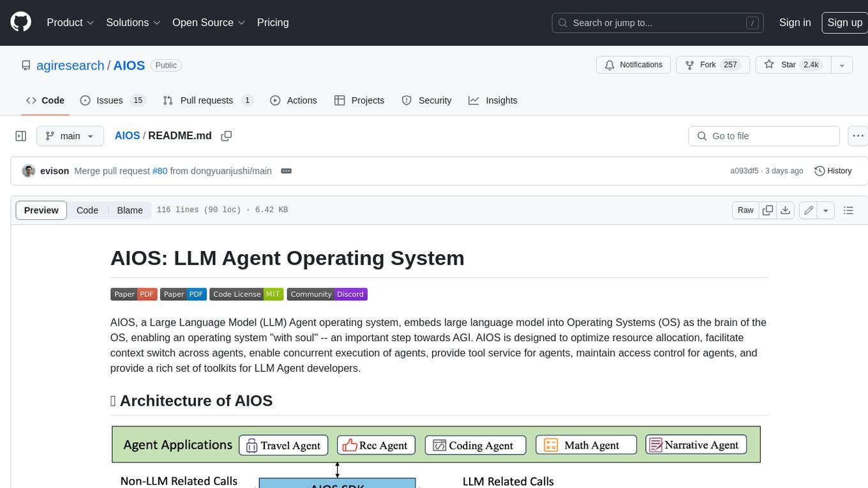The image size is (868, 488).
Task: Select the Code view
Action: pyautogui.click(x=87, y=210)
